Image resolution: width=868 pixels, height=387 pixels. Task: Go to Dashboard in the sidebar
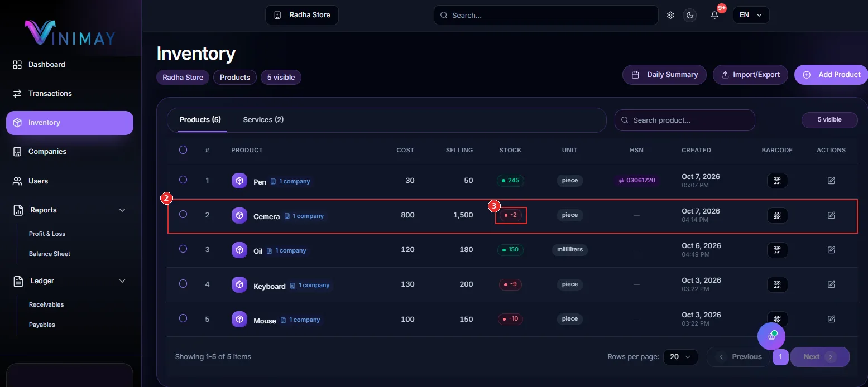pyautogui.click(x=70, y=65)
